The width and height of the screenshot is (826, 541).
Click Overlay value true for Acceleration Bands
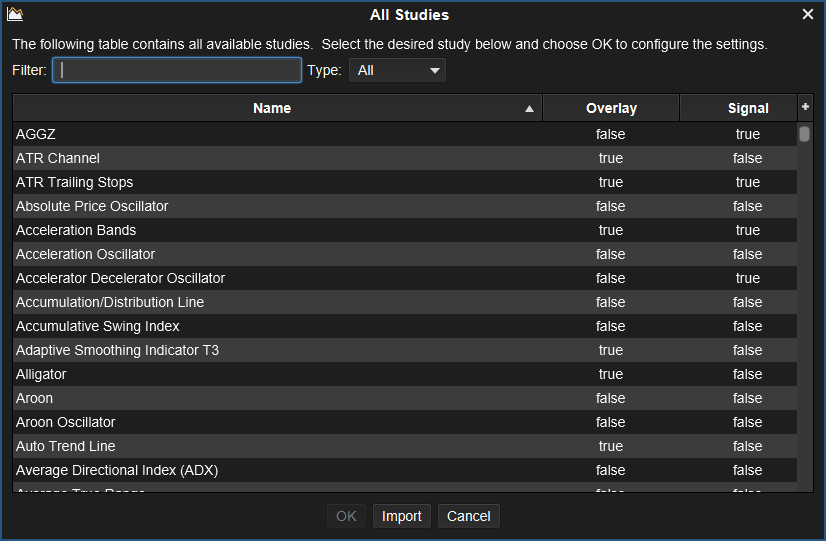(x=611, y=230)
